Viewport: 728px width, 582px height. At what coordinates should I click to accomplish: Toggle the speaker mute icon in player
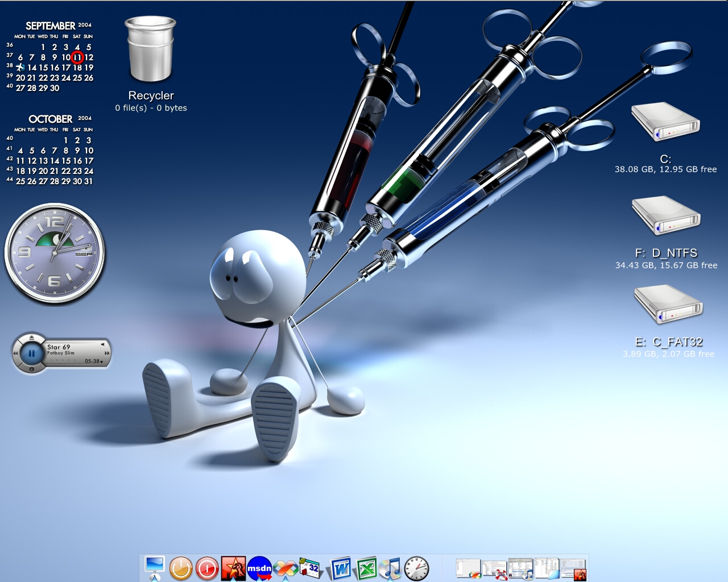click(102, 344)
